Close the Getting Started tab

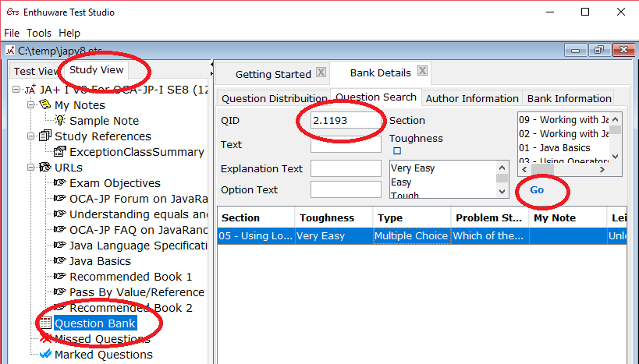[x=320, y=74]
